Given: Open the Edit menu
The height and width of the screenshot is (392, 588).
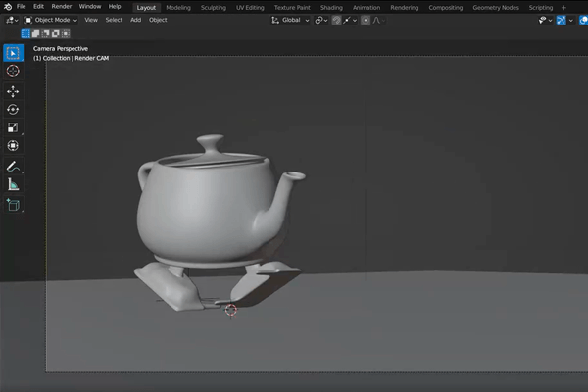Looking at the screenshot, I should [x=38, y=7].
